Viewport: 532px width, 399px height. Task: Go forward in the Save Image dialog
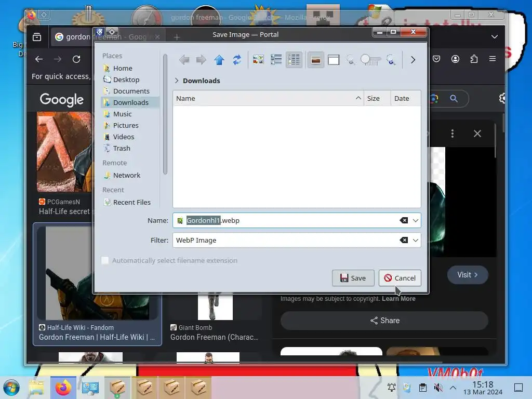click(x=201, y=60)
